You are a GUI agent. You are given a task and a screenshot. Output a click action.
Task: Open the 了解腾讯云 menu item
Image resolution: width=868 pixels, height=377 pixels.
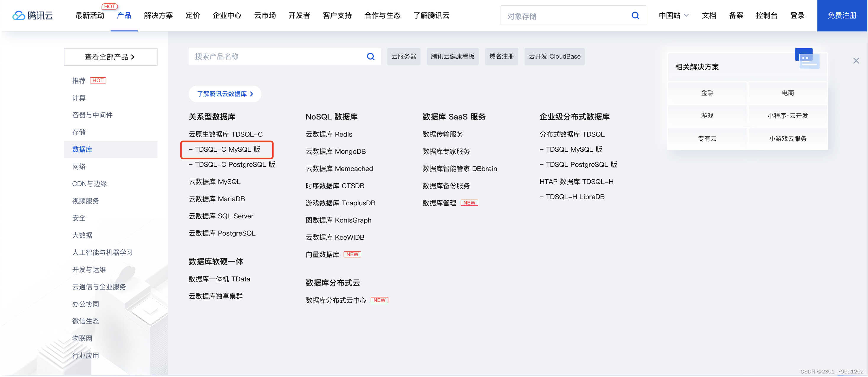click(431, 15)
